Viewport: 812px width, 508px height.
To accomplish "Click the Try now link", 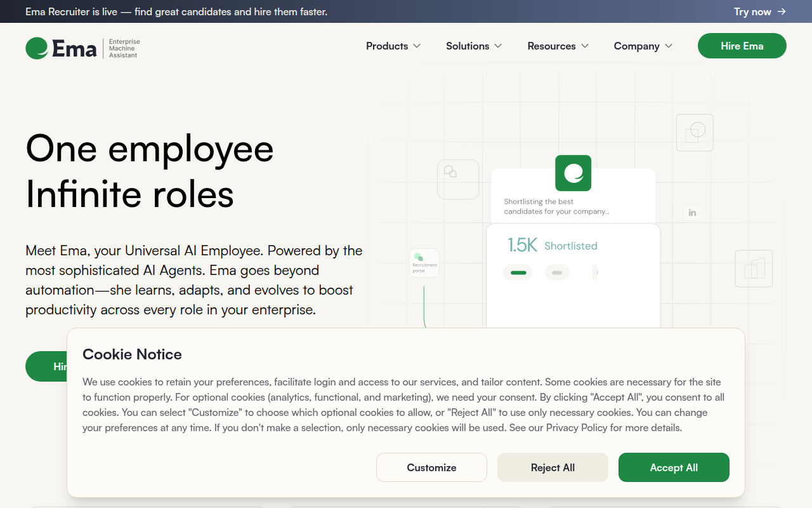I will tap(760, 11).
